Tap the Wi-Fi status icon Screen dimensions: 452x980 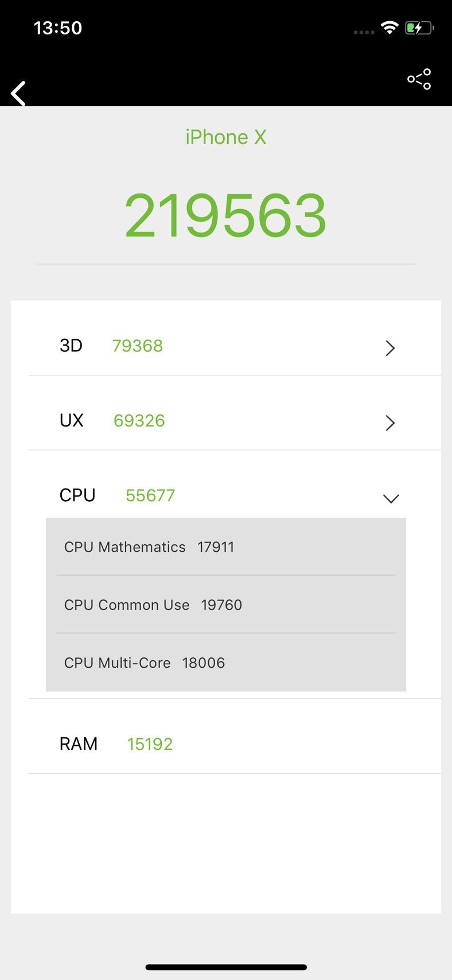389,28
